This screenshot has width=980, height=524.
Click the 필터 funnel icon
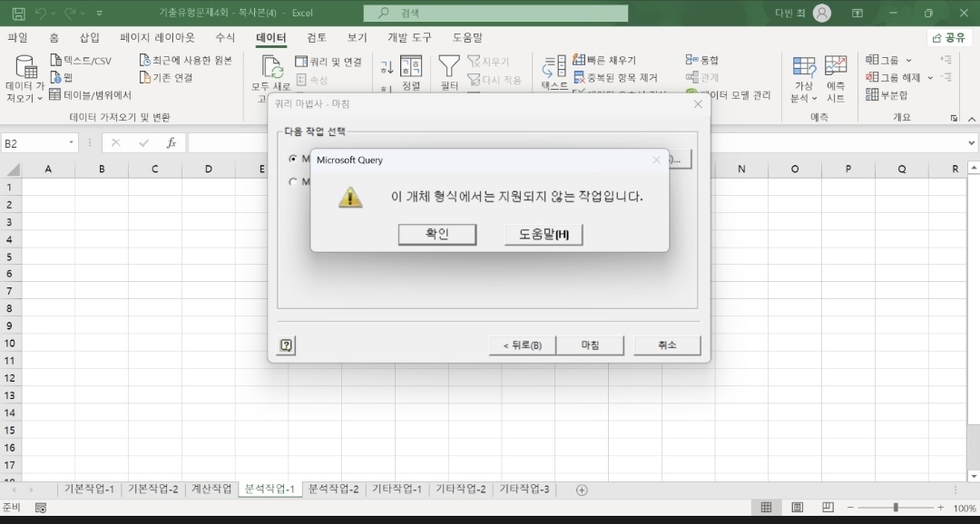[449, 66]
